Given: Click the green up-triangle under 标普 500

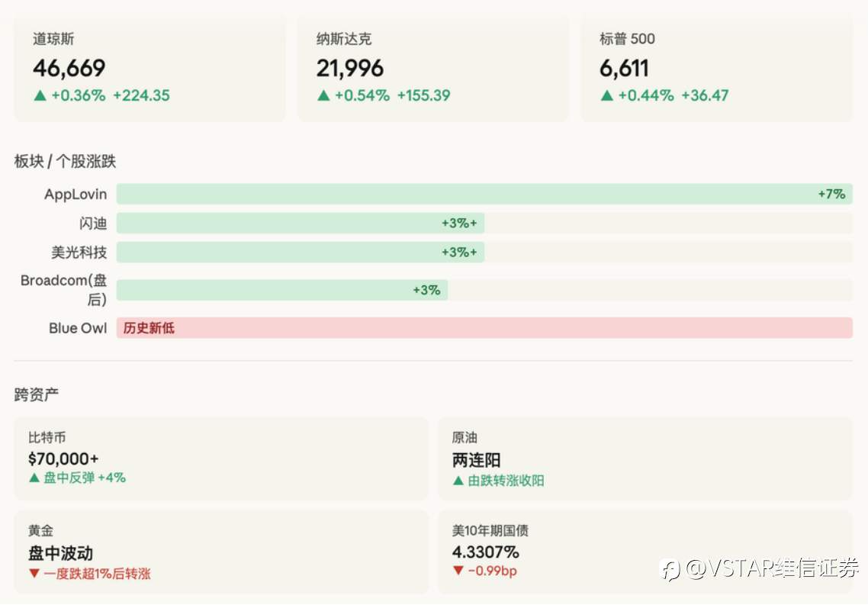Looking at the screenshot, I should 606,96.
